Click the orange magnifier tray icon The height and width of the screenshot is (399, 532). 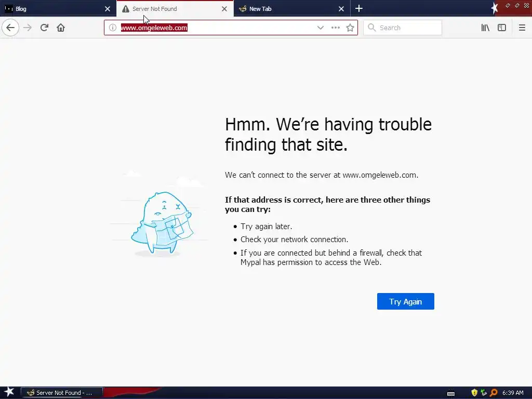tap(494, 393)
